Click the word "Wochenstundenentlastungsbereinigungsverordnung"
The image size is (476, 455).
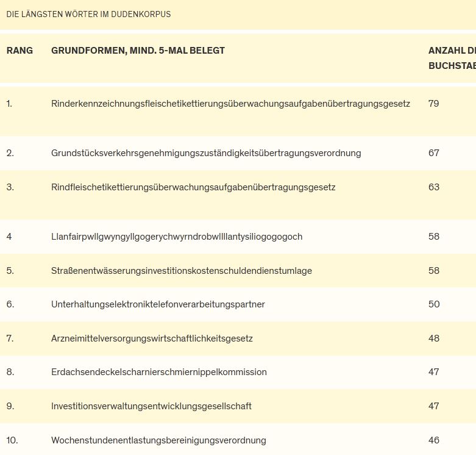(x=158, y=440)
